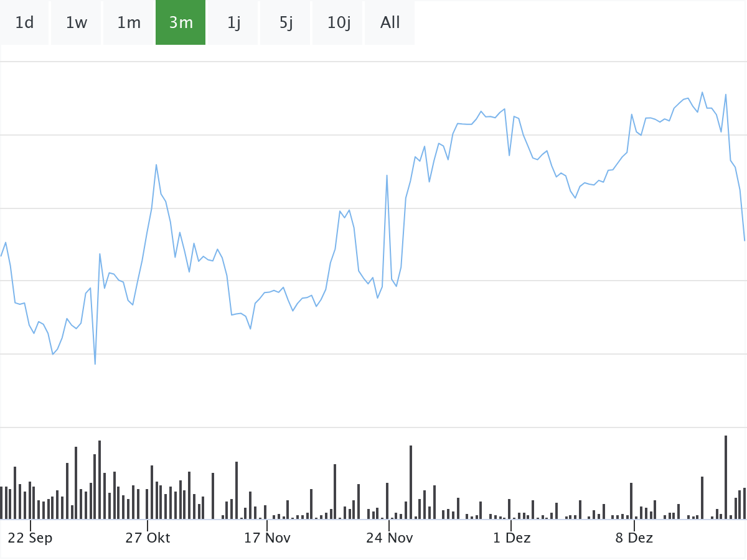Image resolution: width=747 pixels, height=560 pixels.
Task: Click the lowest point of the price line
Action: 95,364
